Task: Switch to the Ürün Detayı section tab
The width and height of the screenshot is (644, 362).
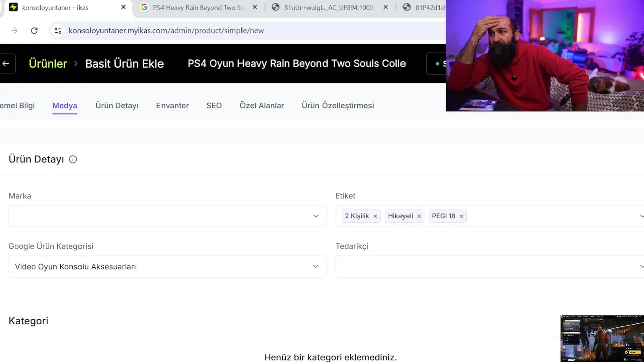Action: pyautogui.click(x=117, y=105)
